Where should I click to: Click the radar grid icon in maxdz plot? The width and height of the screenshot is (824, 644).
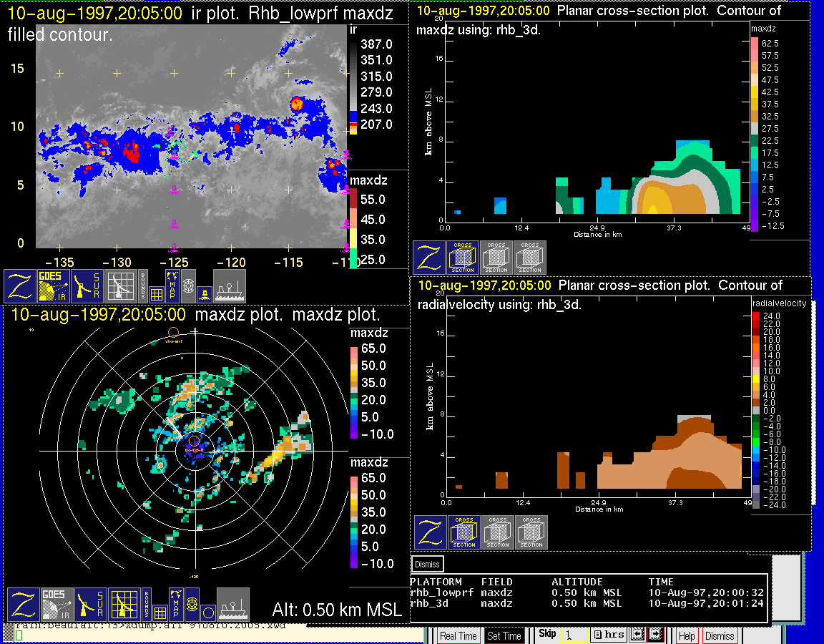124,605
